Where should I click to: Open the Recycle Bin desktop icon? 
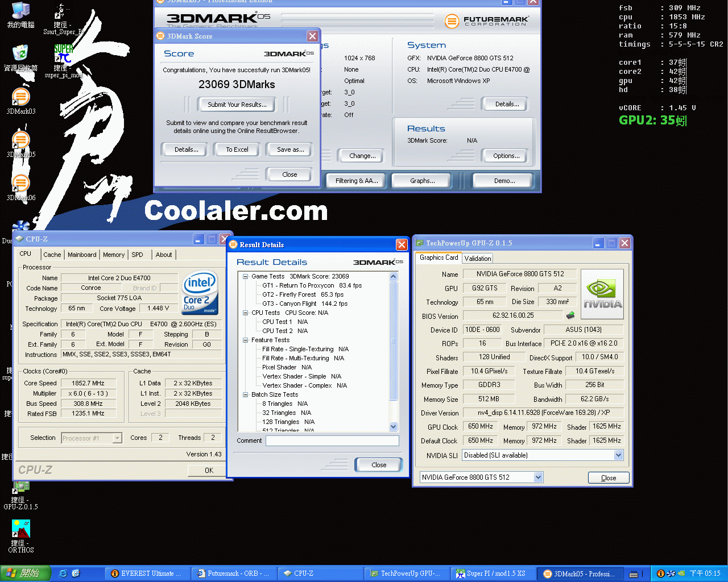coord(21,59)
